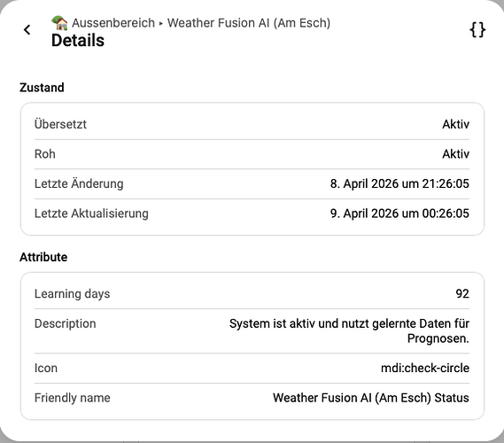Image resolution: width=504 pixels, height=443 pixels.
Task: Click the Letzte Aktualisierung timestamp 9. April 2026
Action: pyautogui.click(x=399, y=214)
